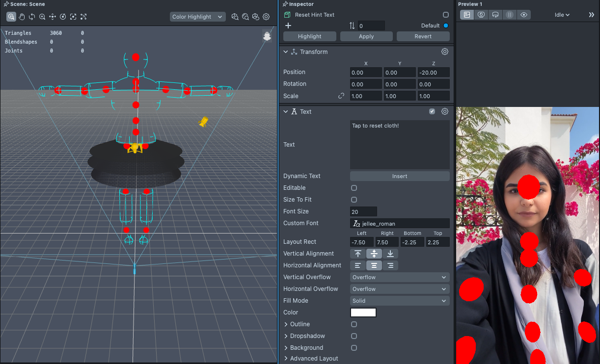Screen dimensions: 600x364
Task: Click the Scene panel settings gear icon
Action: [266, 17]
